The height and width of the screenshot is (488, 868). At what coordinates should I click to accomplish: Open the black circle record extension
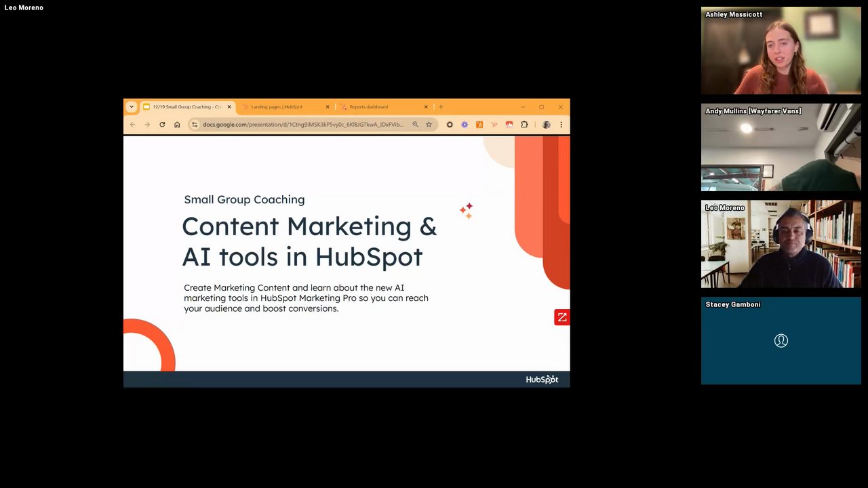(450, 125)
